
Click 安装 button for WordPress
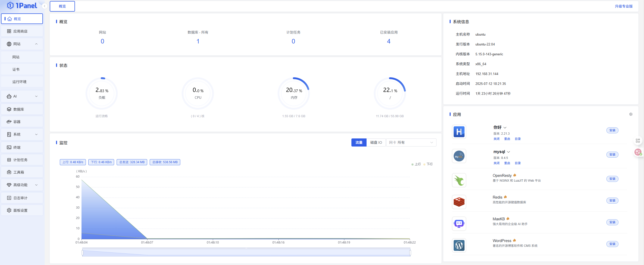pyautogui.click(x=612, y=244)
